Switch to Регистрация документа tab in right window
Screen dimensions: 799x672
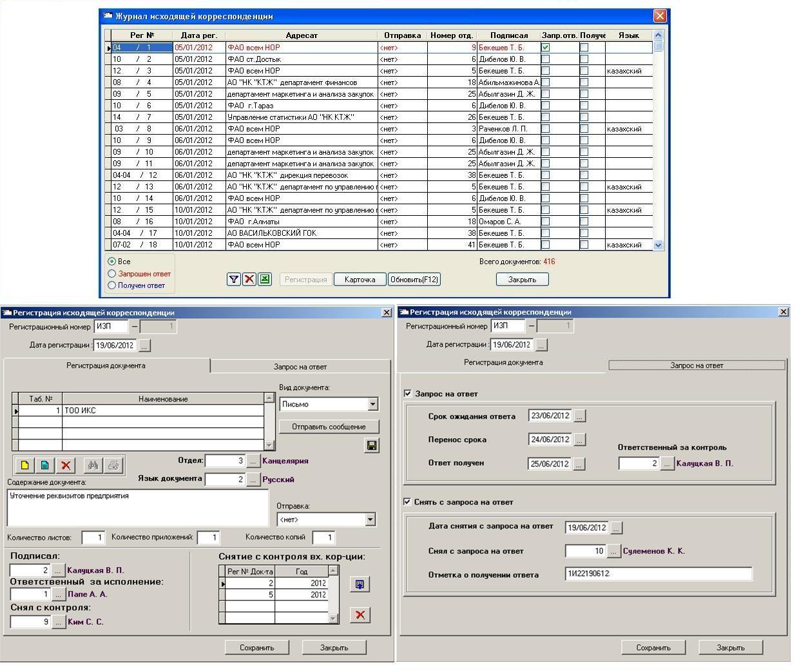(503, 363)
